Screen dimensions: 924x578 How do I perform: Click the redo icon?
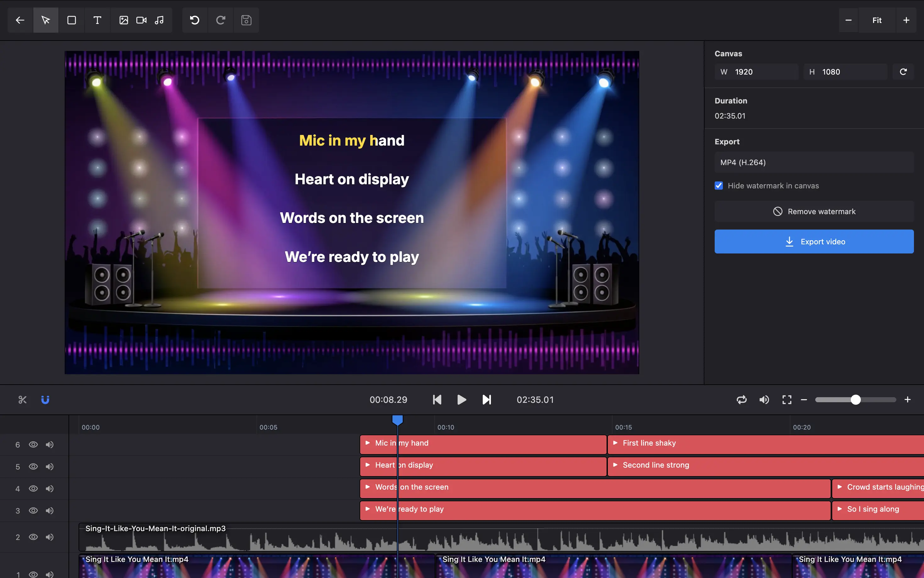220,20
